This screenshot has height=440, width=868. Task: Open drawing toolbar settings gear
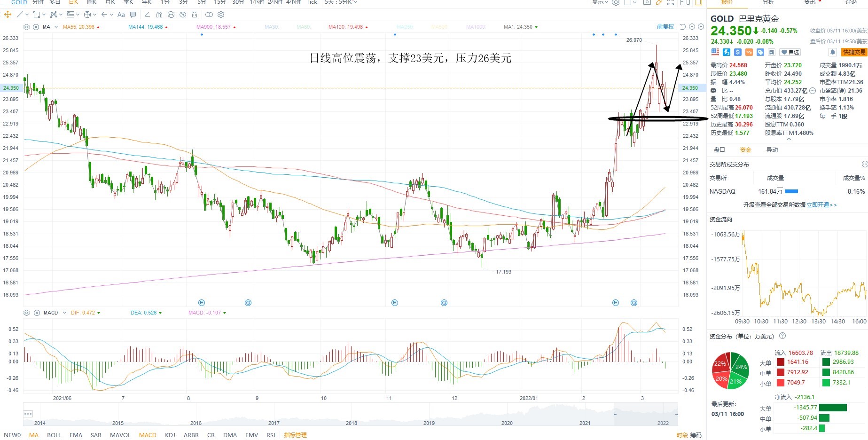pos(221,15)
